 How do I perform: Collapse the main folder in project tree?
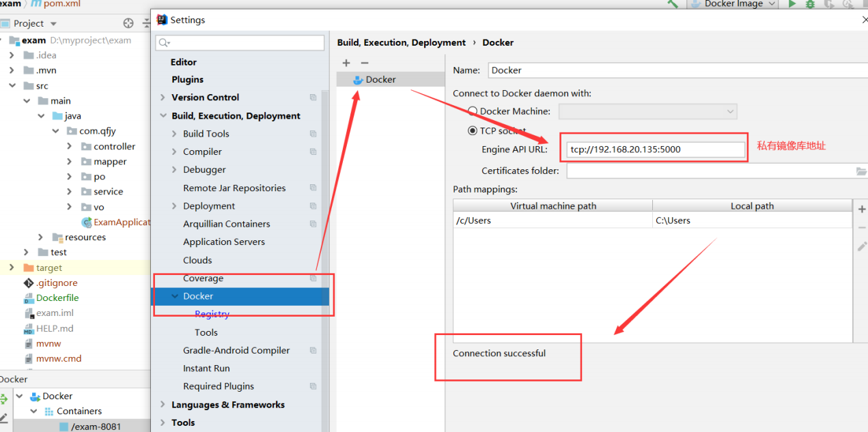[x=27, y=101]
